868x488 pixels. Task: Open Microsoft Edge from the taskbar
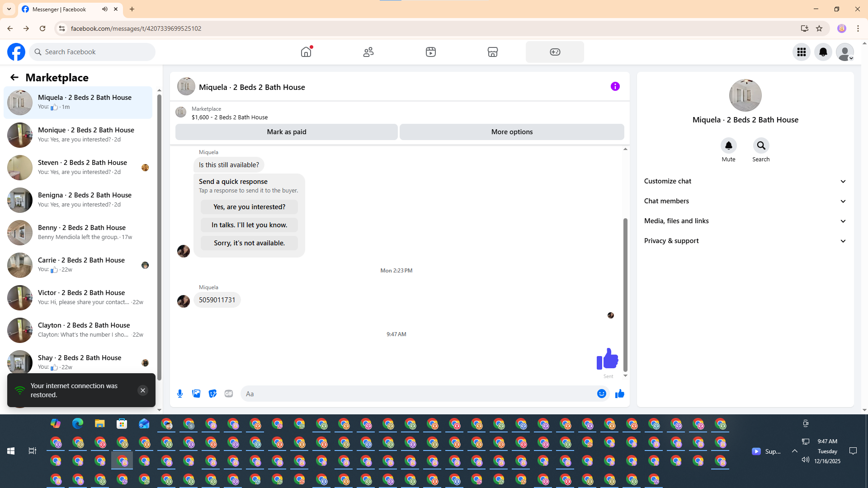(x=78, y=424)
